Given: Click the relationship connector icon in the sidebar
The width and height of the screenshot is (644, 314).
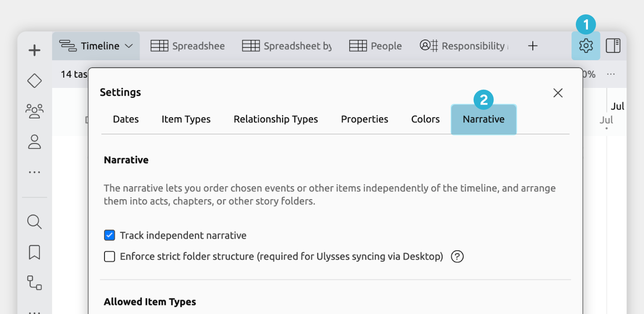Looking at the screenshot, I should tap(35, 283).
